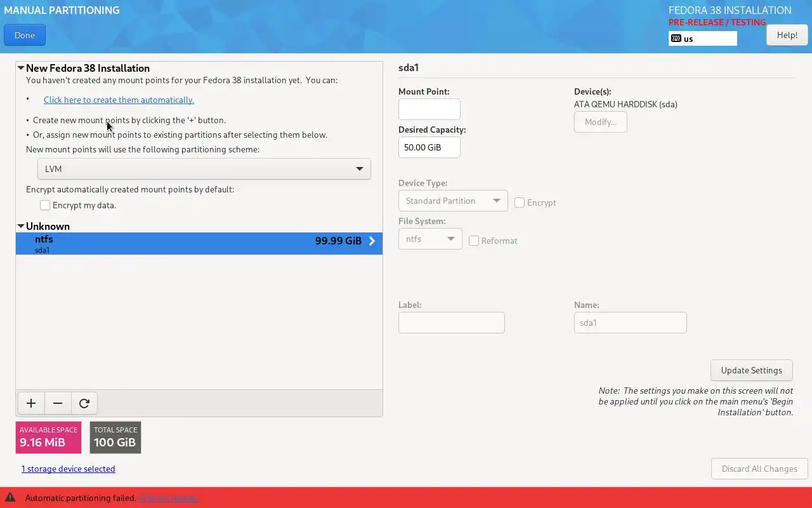Click the 99.99 GiB size value

338,241
